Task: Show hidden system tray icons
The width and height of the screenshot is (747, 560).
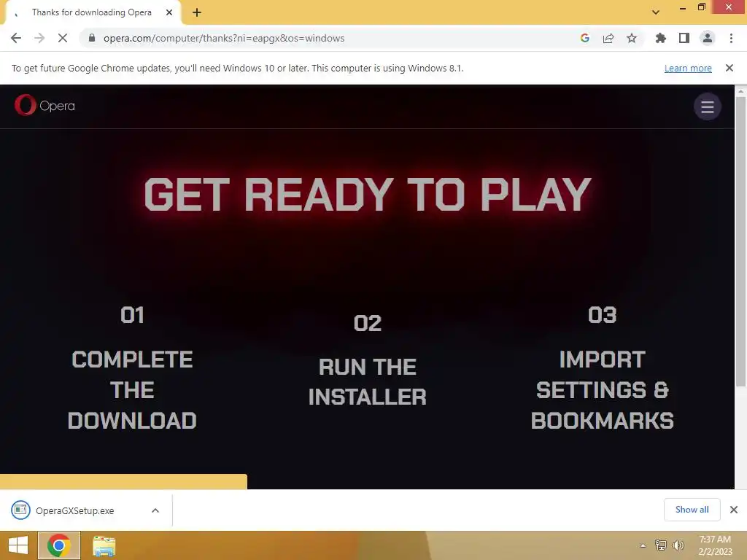Action: point(643,545)
